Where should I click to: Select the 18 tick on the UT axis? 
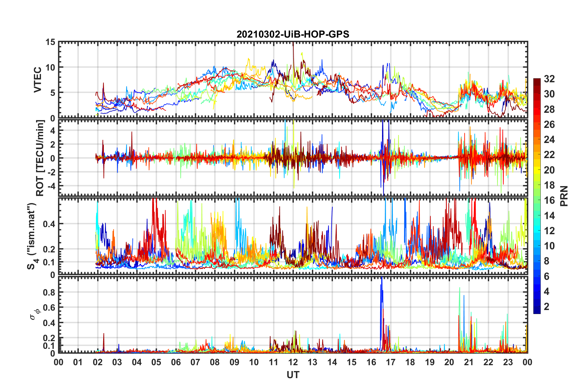tap(410, 362)
